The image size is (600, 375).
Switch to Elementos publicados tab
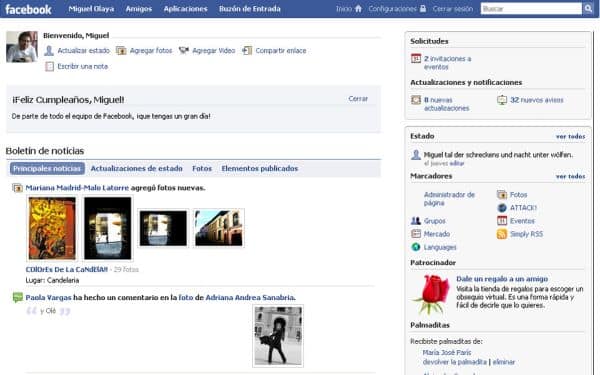tap(259, 168)
